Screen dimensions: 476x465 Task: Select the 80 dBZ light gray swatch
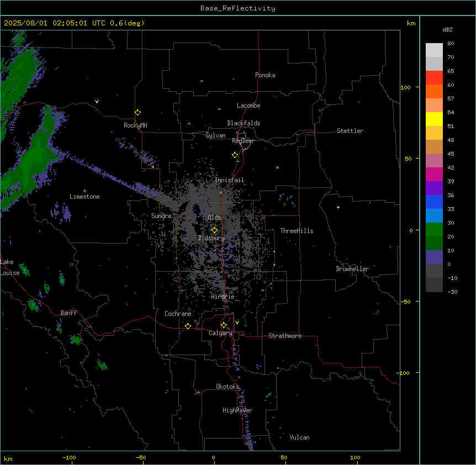point(434,50)
